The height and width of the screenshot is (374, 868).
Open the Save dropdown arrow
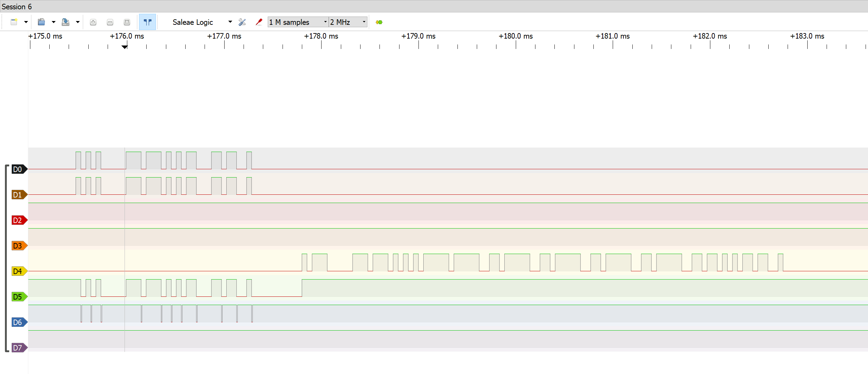[78, 22]
